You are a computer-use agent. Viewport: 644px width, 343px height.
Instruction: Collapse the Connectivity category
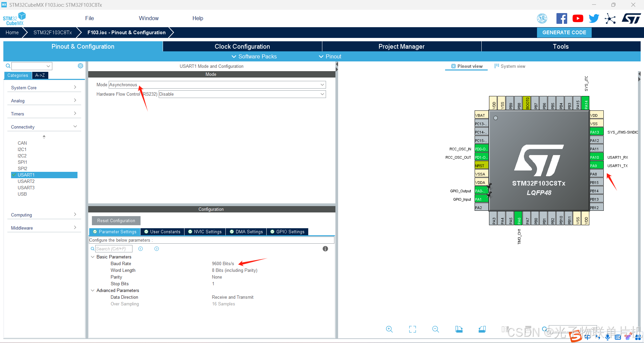click(44, 127)
